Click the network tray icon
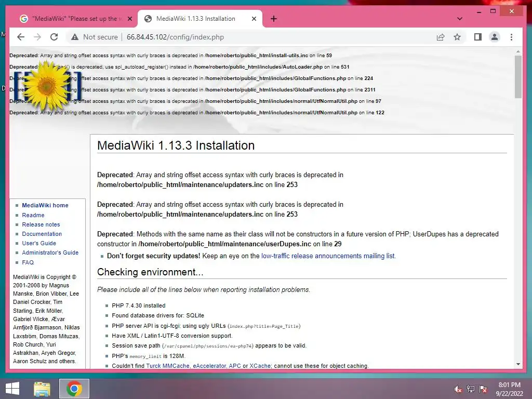The image size is (532, 399). pyautogui.click(x=470, y=389)
